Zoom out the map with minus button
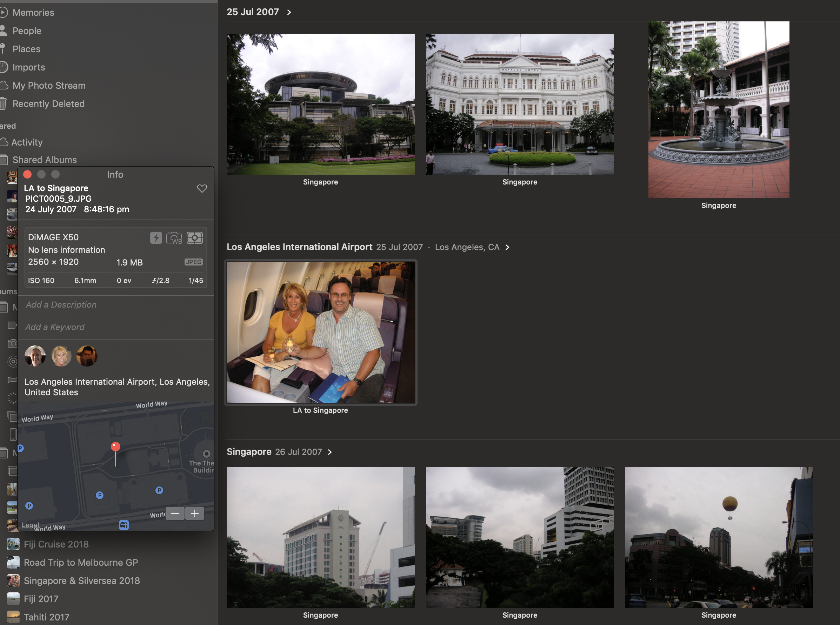840x625 pixels. (175, 513)
